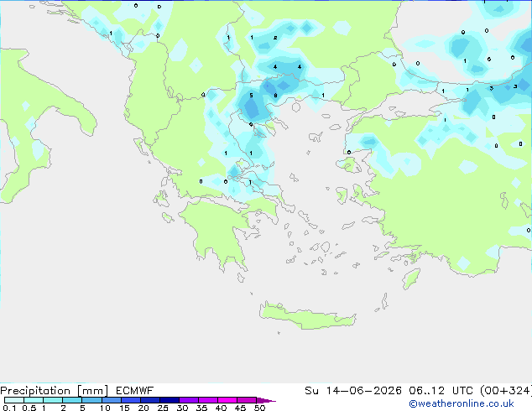Open the weatheronline.co.uk copyright link

pos(462,403)
